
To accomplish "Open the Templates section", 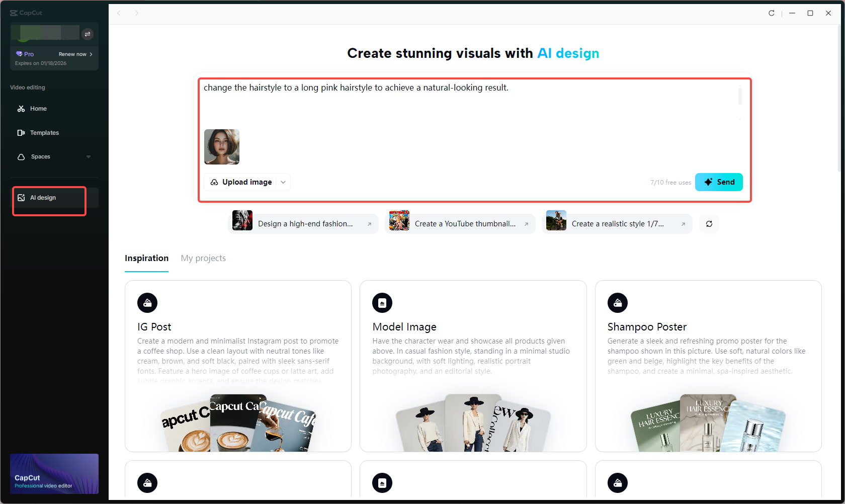I will coord(44,132).
